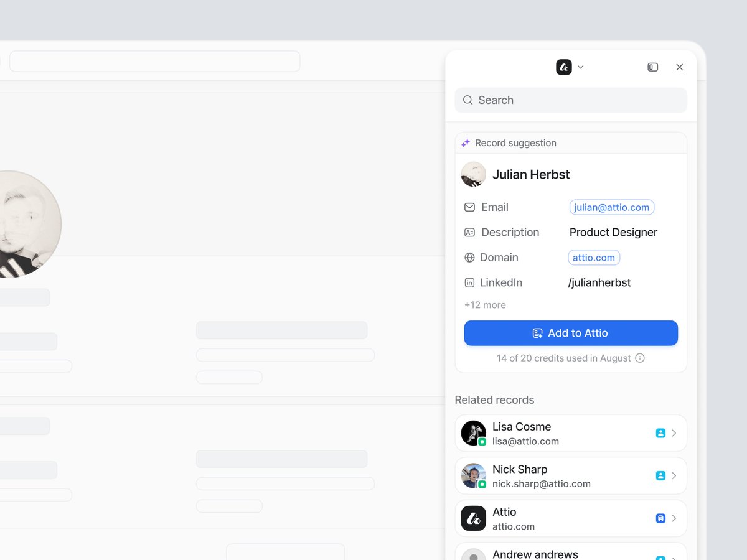Click Nick Sharp's avatar
Viewport: 747px width, 560px height.
(x=474, y=476)
